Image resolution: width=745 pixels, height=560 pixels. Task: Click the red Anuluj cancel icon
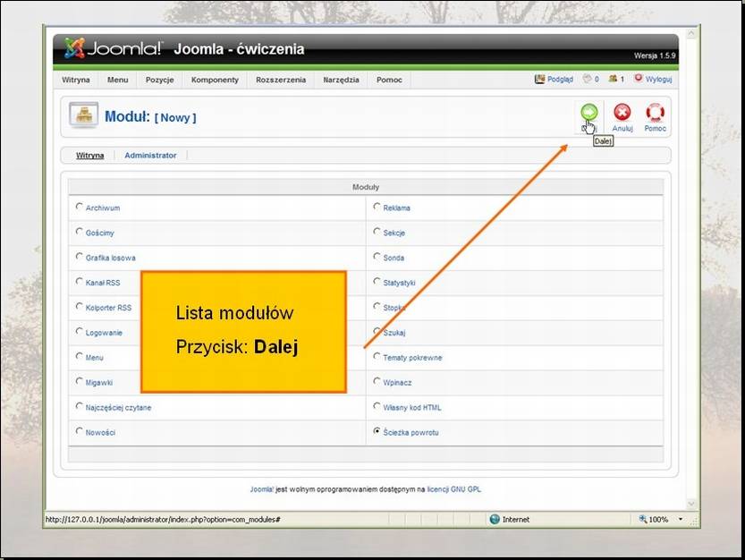(622, 113)
